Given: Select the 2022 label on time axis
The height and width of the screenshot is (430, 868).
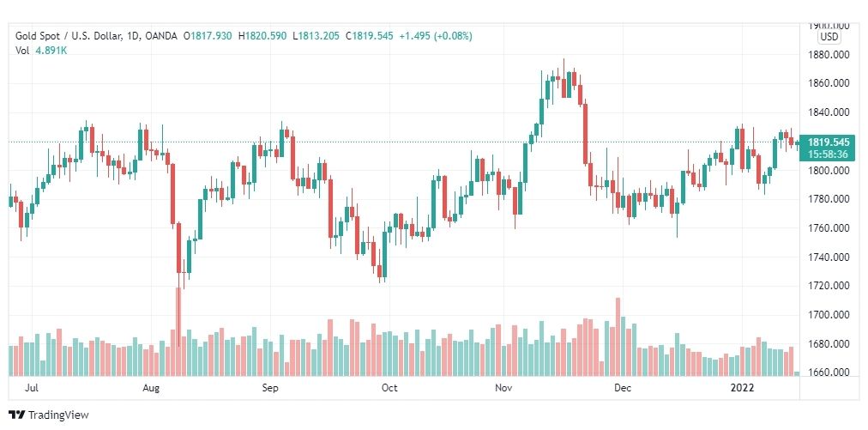Looking at the screenshot, I should pyautogui.click(x=742, y=389).
